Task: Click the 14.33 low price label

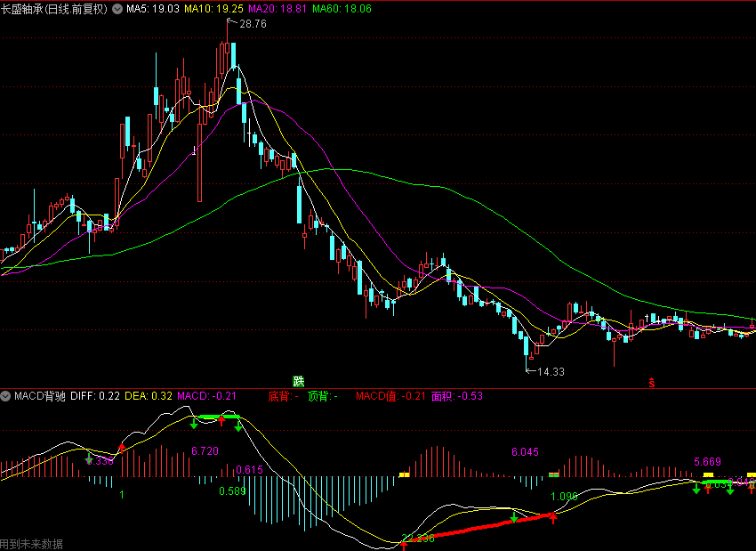Action: click(x=551, y=371)
